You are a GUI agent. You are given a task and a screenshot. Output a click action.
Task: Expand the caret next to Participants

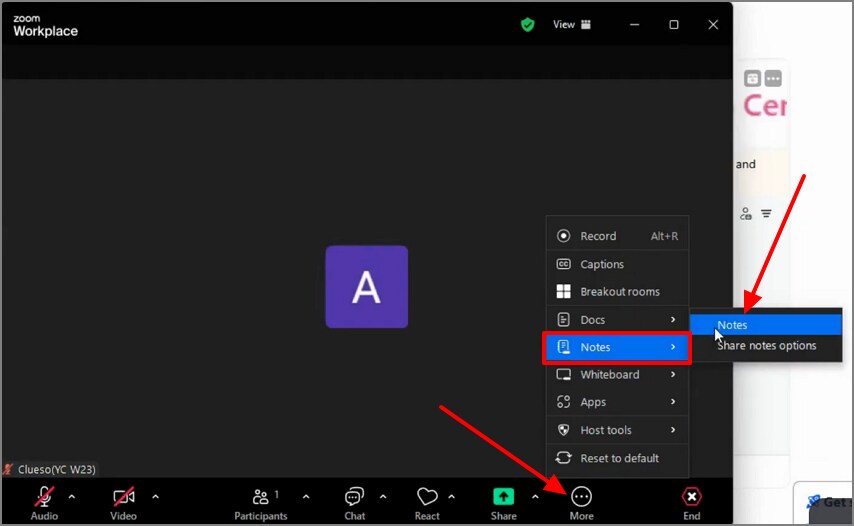point(306,497)
